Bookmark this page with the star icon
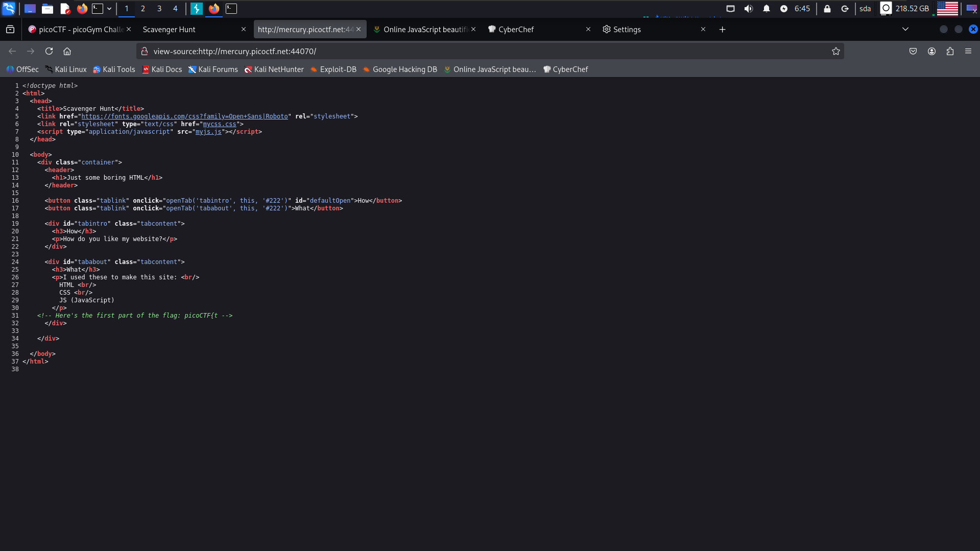980x551 pixels. click(835, 51)
